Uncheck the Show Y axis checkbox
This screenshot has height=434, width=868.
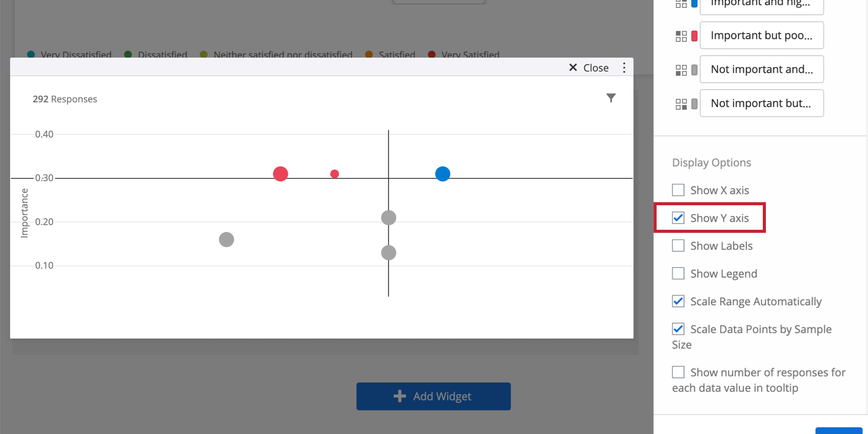tap(678, 218)
